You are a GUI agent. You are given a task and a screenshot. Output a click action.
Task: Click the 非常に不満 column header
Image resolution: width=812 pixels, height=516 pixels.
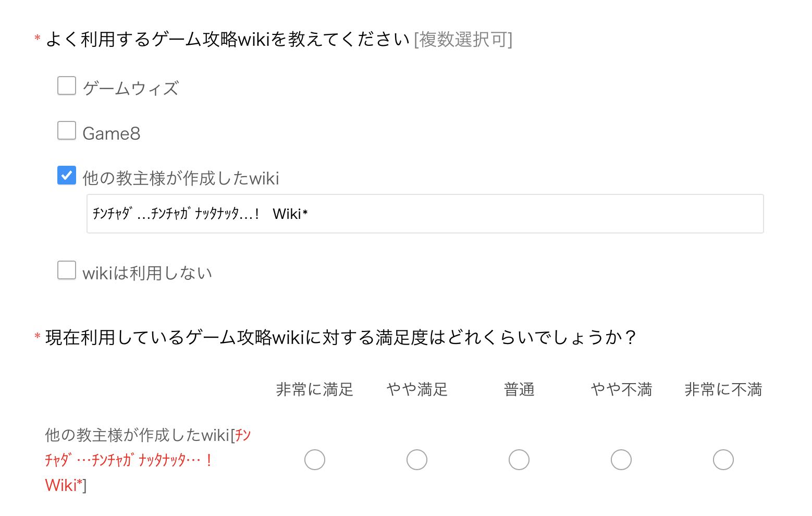click(x=723, y=389)
